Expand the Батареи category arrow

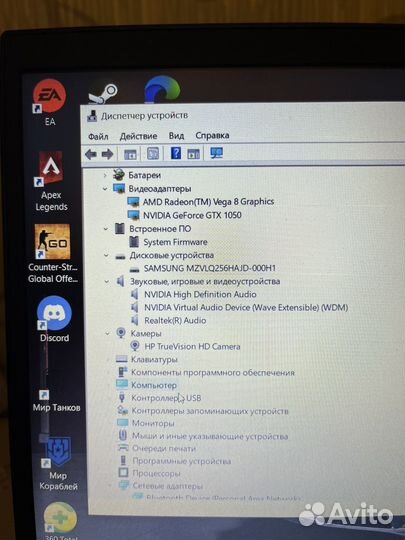[x=105, y=176]
